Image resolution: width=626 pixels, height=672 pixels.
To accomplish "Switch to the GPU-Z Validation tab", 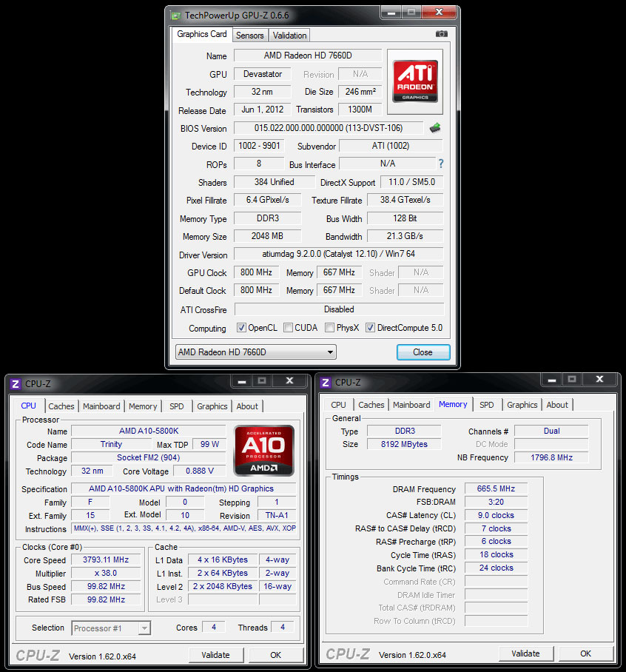I will [x=289, y=36].
